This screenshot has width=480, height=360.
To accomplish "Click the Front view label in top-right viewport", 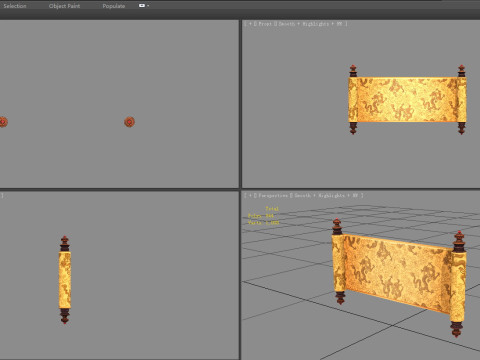I will coord(265,24).
